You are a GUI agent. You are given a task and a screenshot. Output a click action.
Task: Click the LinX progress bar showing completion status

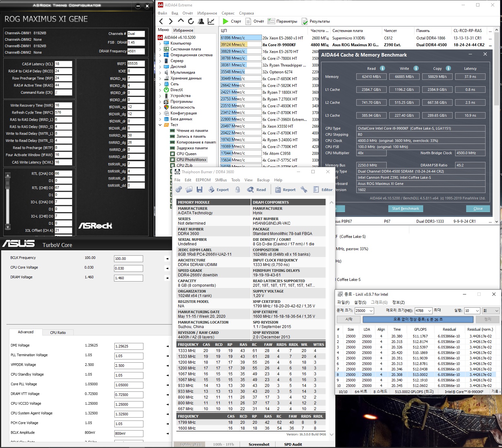[418, 319]
